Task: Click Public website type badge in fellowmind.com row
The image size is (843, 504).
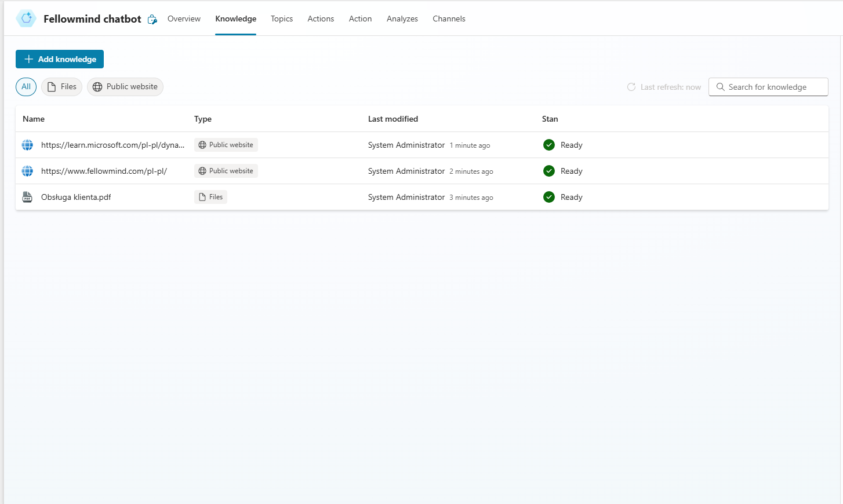Action: 226,171
